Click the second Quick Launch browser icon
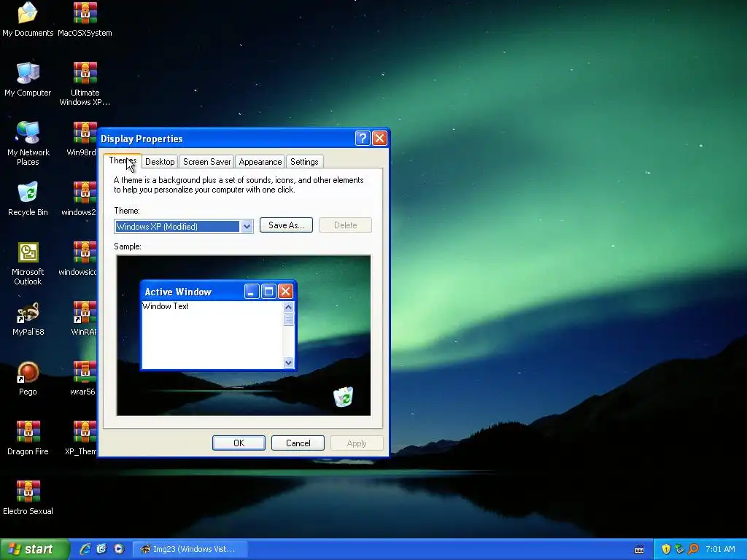747x560 pixels. 101,549
